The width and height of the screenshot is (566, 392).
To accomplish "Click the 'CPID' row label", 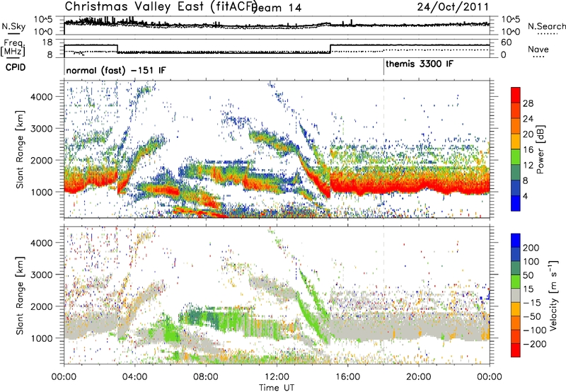I will click(16, 67).
